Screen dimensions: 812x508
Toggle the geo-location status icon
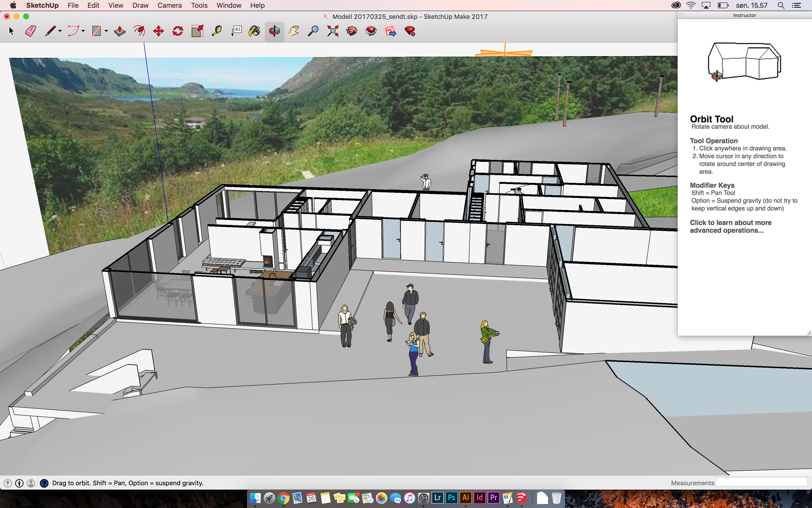click(8, 483)
